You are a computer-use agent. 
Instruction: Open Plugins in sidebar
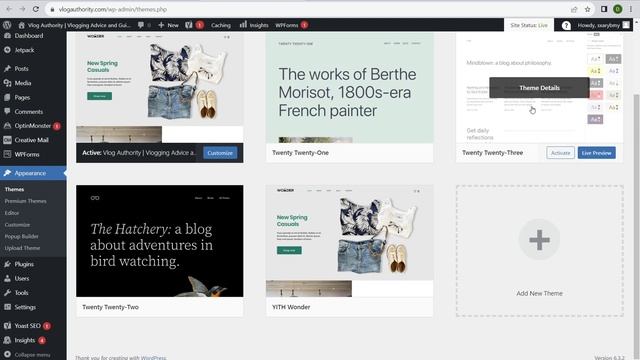pyautogui.click(x=24, y=264)
